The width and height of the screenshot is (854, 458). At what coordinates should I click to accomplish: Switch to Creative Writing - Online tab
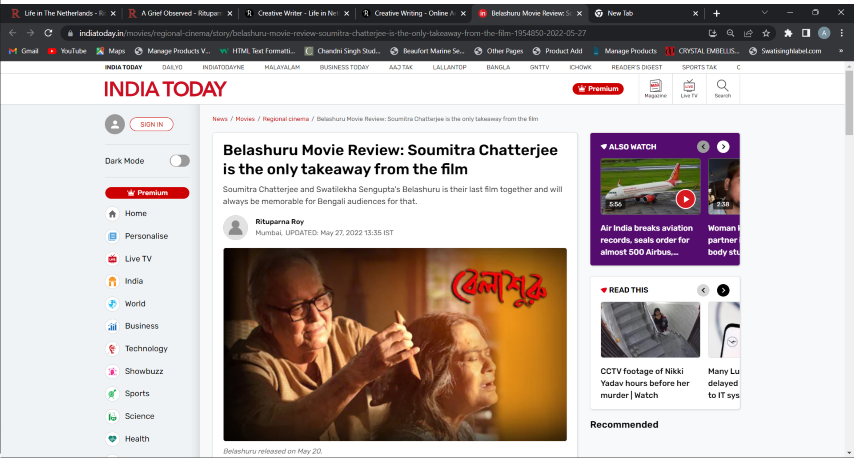(414, 13)
